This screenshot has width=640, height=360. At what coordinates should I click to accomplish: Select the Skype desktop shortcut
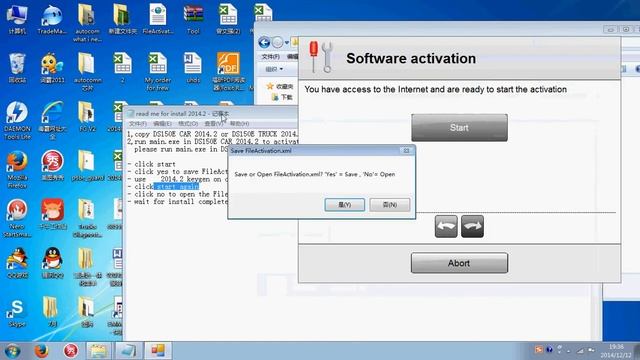pyautogui.click(x=17, y=312)
